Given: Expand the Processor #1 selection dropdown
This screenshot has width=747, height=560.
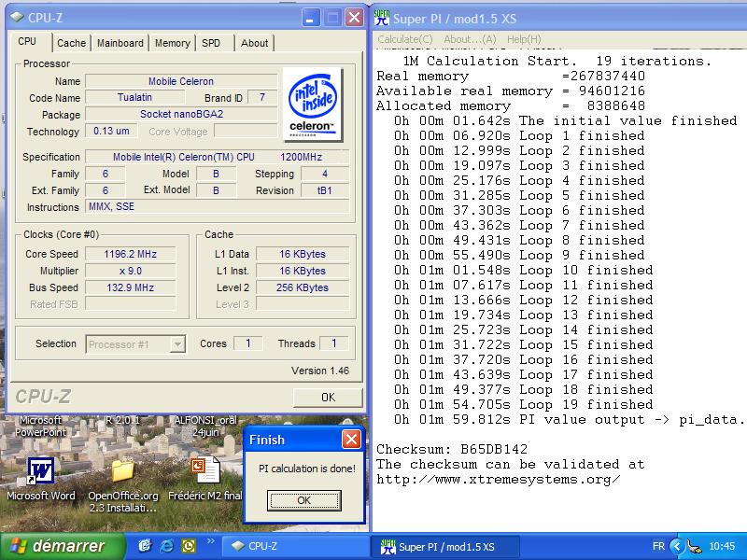Looking at the screenshot, I should coord(177,343).
